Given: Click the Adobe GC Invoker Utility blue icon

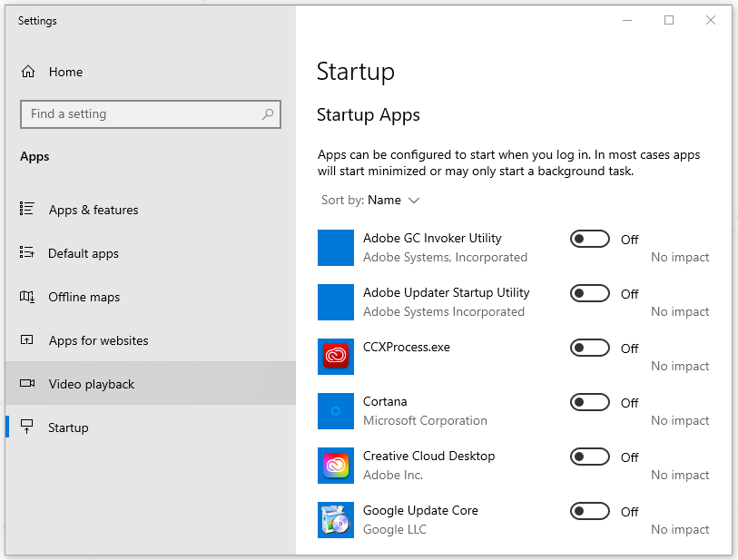Looking at the screenshot, I should click(336, 248).
